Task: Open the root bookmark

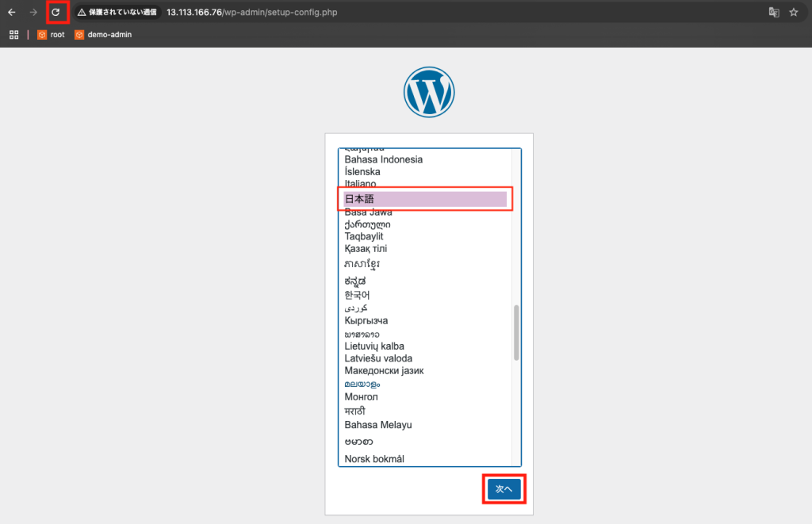Action: click(x=52, y=35)
